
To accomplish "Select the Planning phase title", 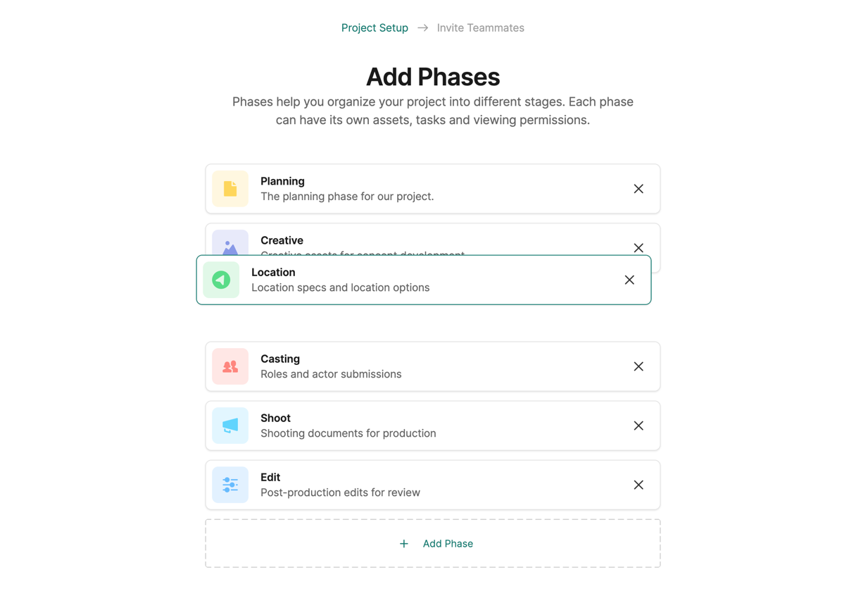I will pyautogui.click(x=282, y=181).
